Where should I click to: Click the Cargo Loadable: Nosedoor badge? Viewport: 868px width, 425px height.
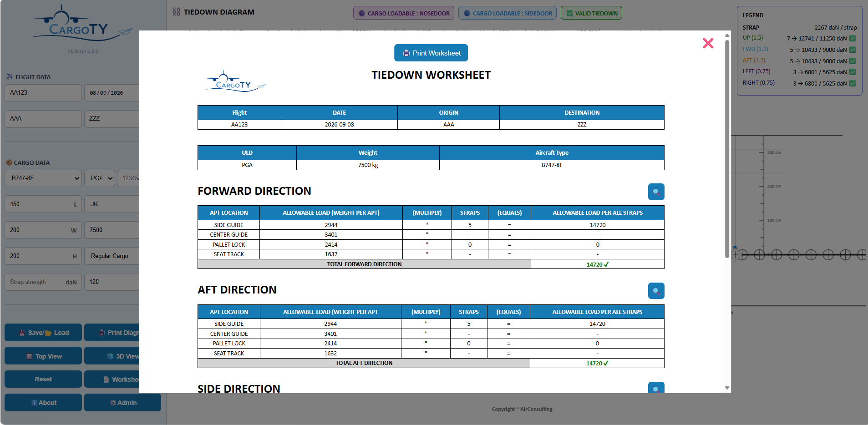click(x=404, y=13)
